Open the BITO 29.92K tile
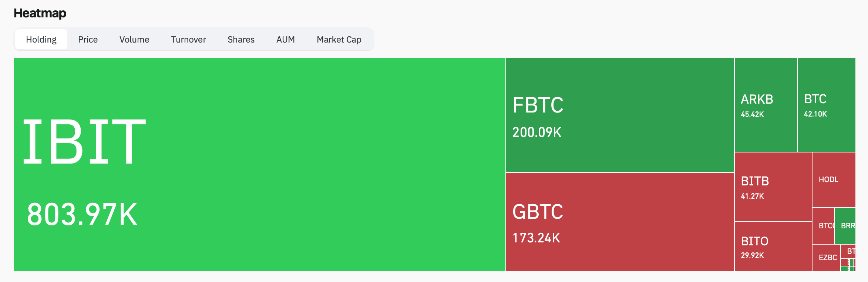The width and height of the screenshot is (868, 282). click(773, 246)
